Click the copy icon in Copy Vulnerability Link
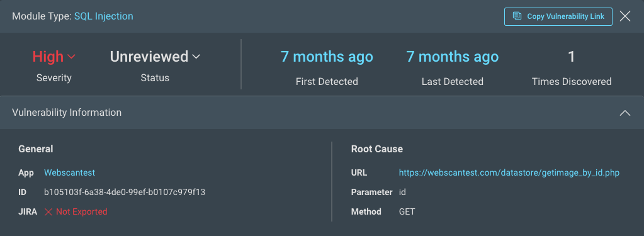The height and width of the screenshot is (236, 644). pyautogui.click(x=517, y=16)
